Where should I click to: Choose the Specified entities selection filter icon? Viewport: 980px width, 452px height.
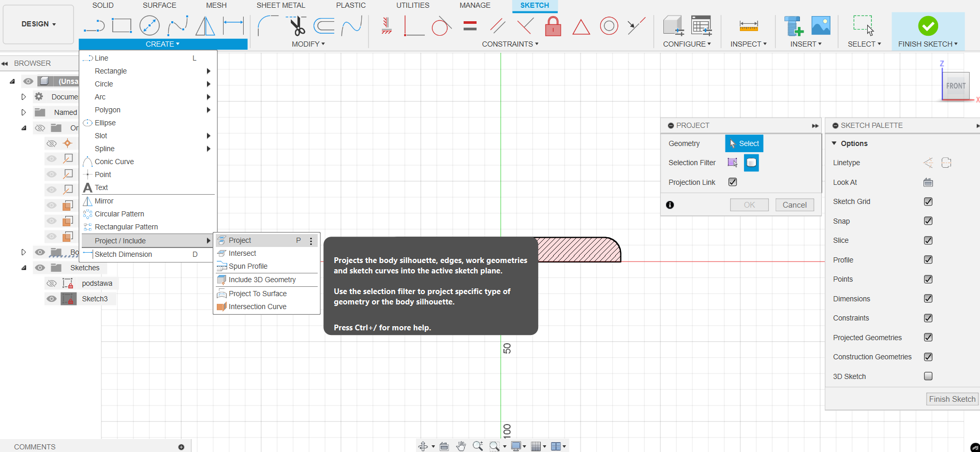click(733, 163)
